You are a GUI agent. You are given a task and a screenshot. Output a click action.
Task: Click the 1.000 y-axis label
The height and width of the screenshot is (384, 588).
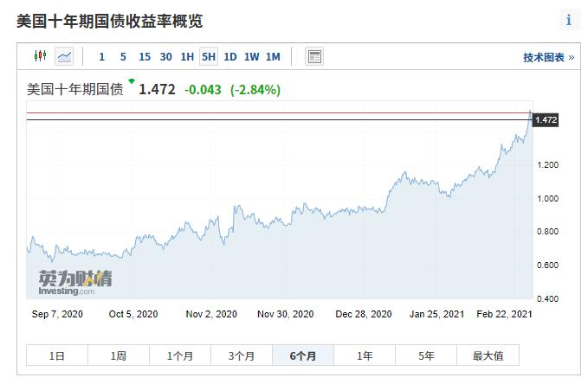(x=547, y=199)
